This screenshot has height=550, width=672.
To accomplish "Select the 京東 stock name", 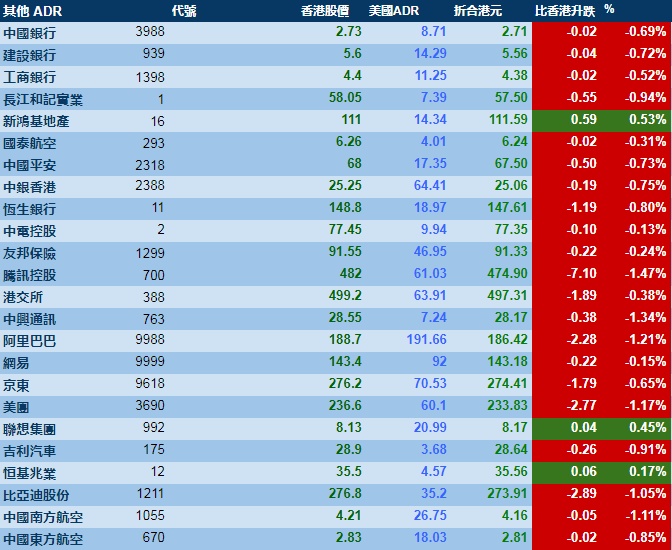I will click(16, 385).
